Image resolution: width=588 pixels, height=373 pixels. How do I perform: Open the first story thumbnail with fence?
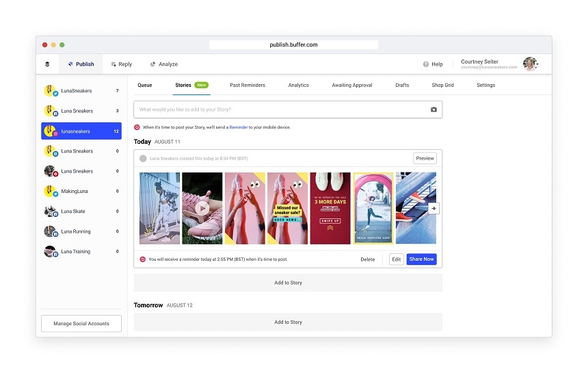click(160, 208)
